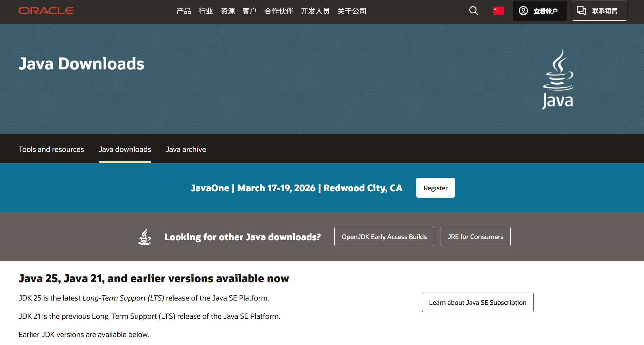The width and height of the screenshot is (644, 345).
Task: Click JRE for Consumers
Action: [475, 237]
